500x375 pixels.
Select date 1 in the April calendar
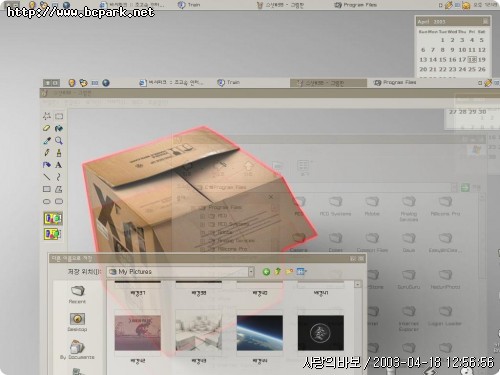pyautogui.click(x=443, y=40)
